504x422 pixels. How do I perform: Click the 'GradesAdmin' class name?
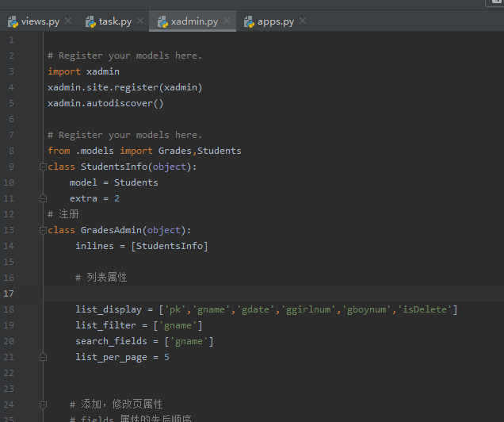coord(111,230)
